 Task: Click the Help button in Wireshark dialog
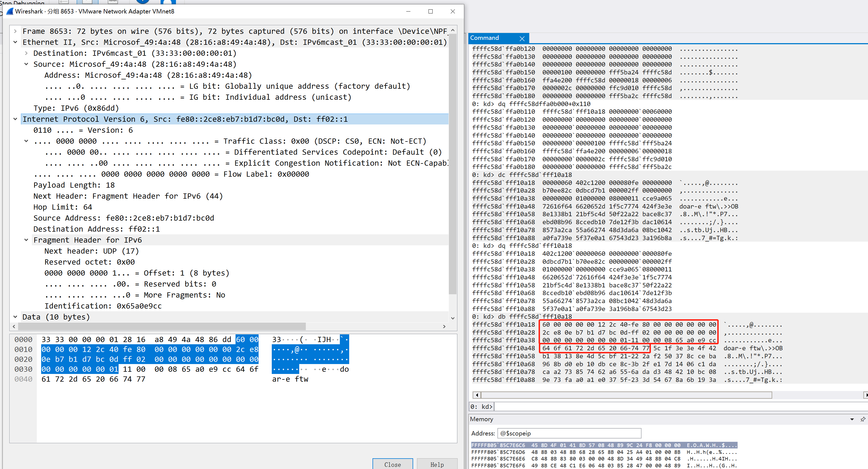point(437,464)
